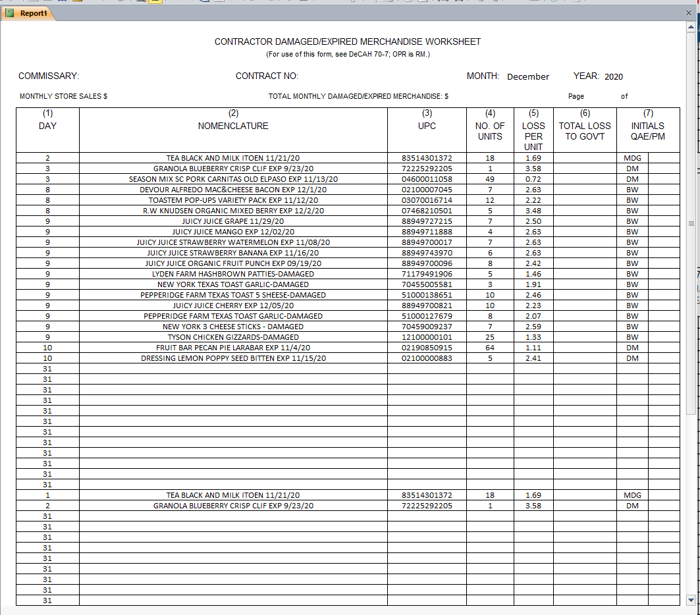The height and width of the screenshot is (615, 700).
Task: Select 'PEPPERIDGE FARM TEXAS TOAST 5 SHEESE-DAMAGED' cell
Action: pyautogui.click(x=233, y=295)
